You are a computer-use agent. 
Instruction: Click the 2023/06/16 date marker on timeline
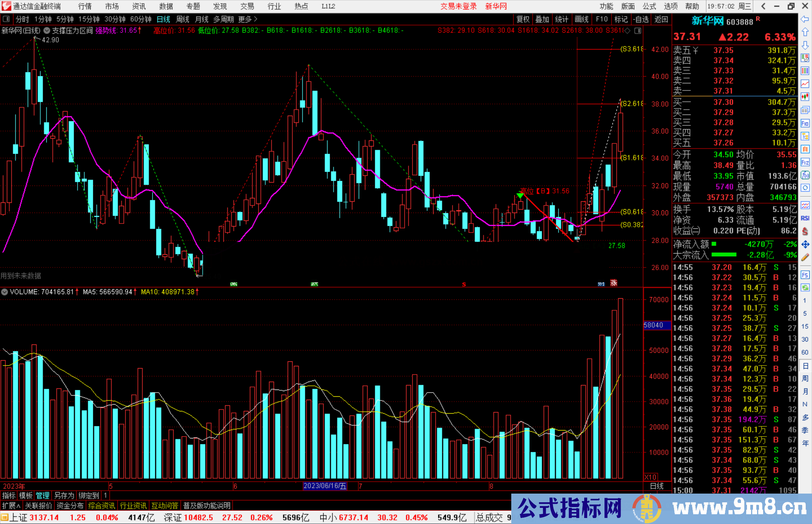(325, 486)
